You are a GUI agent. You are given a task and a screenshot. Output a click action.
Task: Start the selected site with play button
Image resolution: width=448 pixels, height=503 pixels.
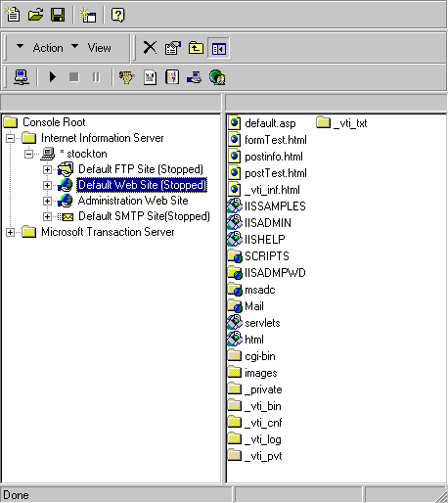[x=53, y=77]
